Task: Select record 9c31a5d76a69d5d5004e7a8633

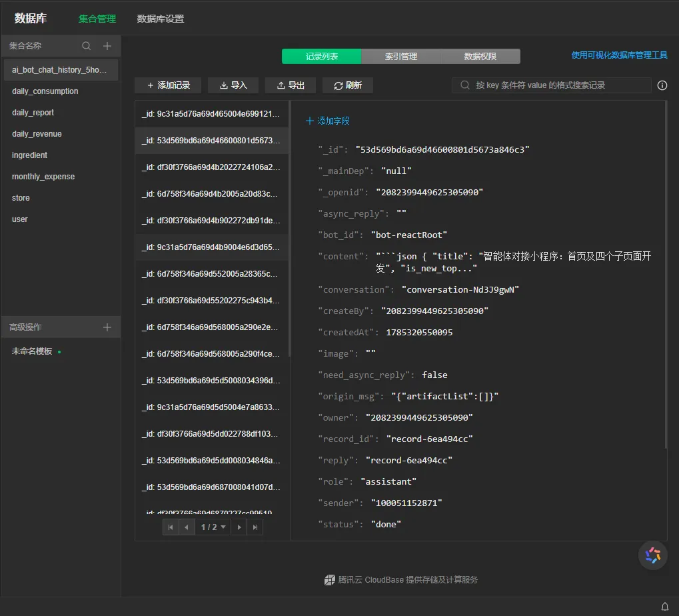Action: 211,407
